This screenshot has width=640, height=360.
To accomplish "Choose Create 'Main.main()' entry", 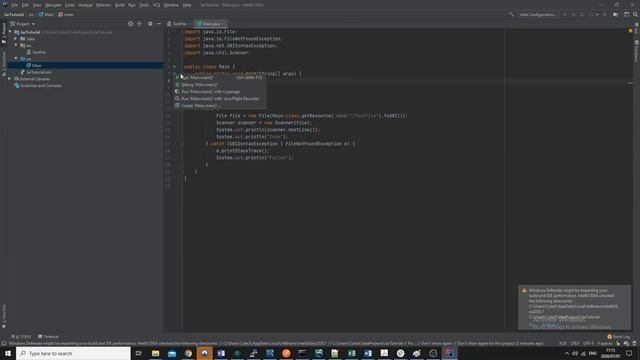I will [220, 105].
